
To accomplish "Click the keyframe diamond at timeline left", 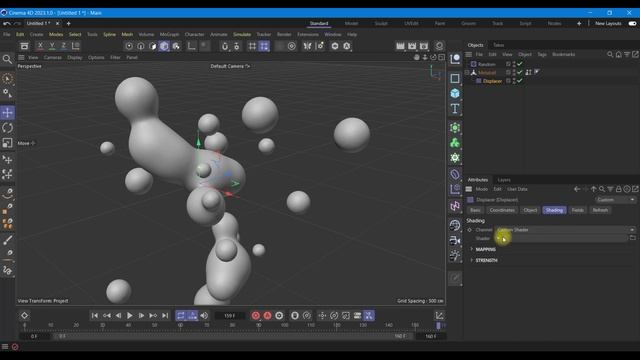I will [x=24, y=316].
